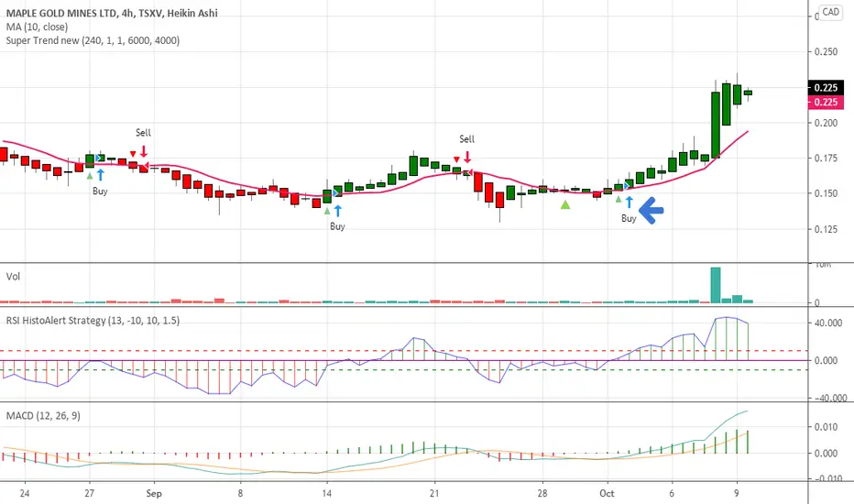Click the 0.125 price axis label
The height and width of the screenshot is (504, 854).
point(826,229)
